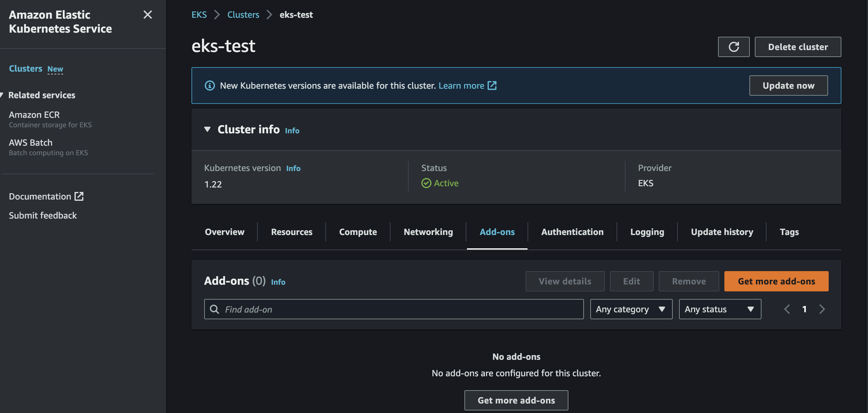Image resolution: width=868 pixels, height=413 pixels.
Task: Click Info link next to Kubernetes version
Action: pos(293,168)
